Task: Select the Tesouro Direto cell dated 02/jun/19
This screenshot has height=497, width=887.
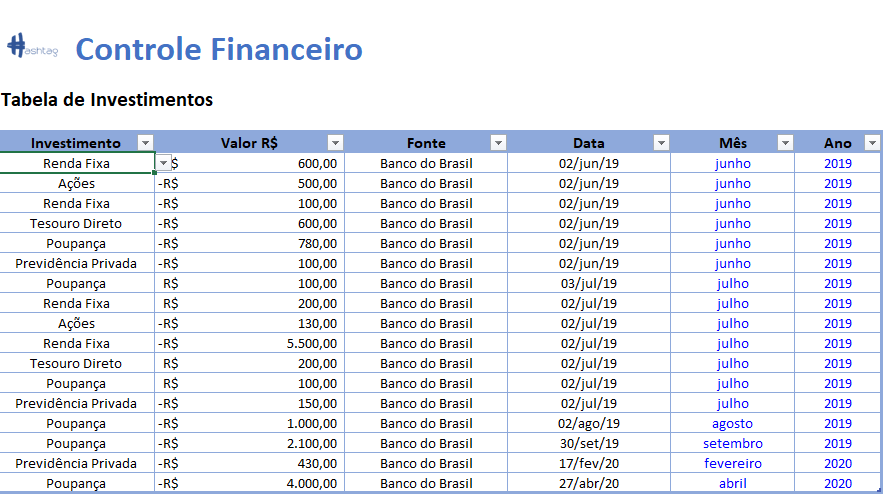Action: click(x=76, y=223)
